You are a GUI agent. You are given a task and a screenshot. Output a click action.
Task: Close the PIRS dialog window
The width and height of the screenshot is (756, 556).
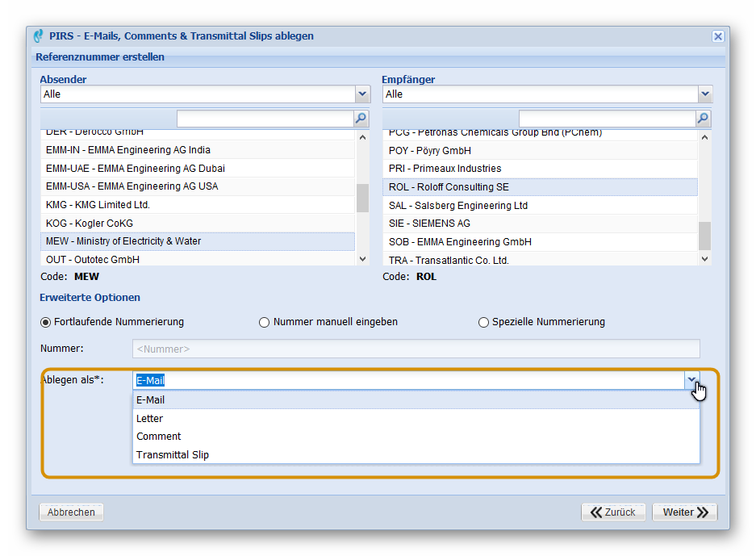717,36
